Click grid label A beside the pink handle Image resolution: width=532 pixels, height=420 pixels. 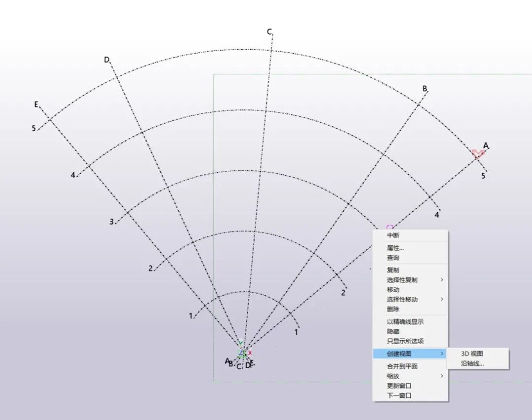click(x=486, y=146)
